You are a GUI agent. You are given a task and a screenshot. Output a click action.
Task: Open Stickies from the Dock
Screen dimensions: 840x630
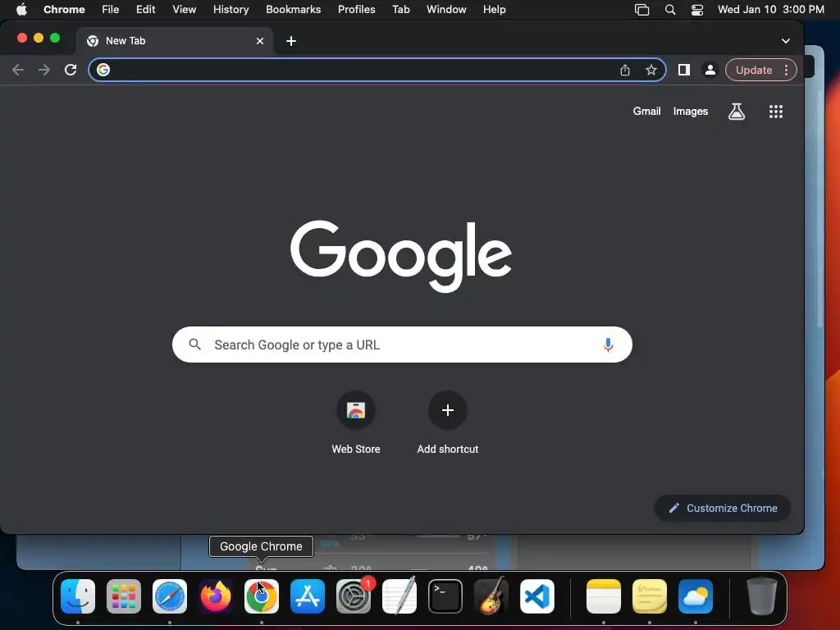[650, 596]
